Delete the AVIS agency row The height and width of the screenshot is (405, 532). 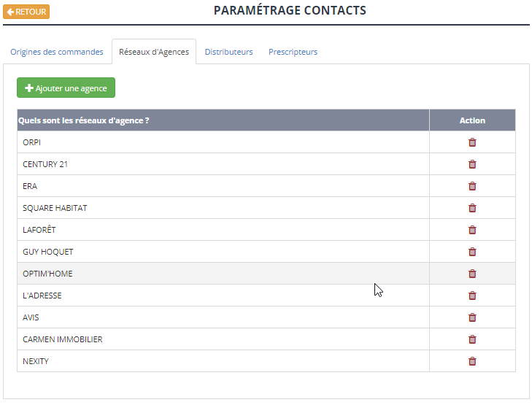point(472,317)
